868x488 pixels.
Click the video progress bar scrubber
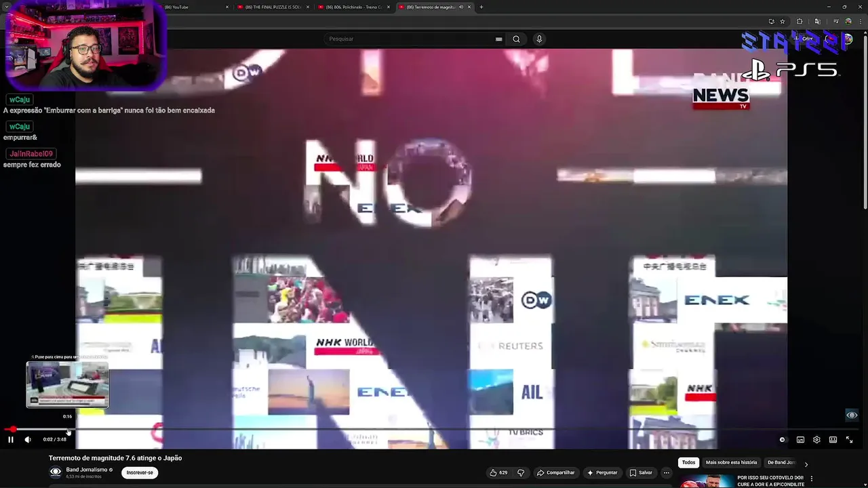[x=13, y=429]
